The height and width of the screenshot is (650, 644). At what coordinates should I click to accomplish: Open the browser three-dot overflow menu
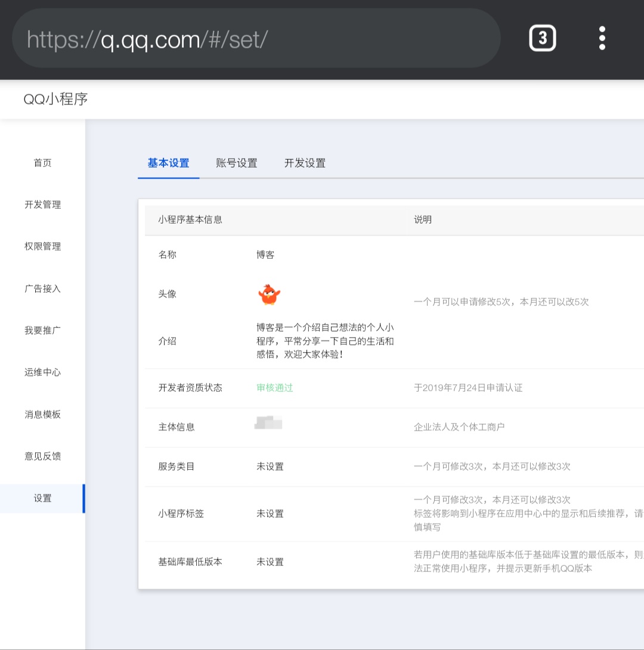point(602,38)
